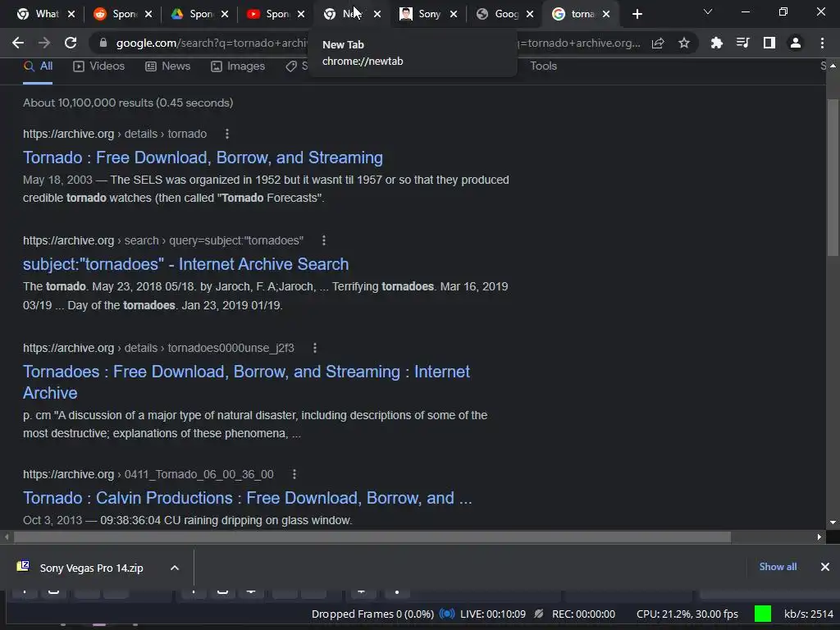Screen dimensions: 840x630
Task: Open downloaded Sony Vegas Pro 14.zip
Action: (x=91, y=568)
